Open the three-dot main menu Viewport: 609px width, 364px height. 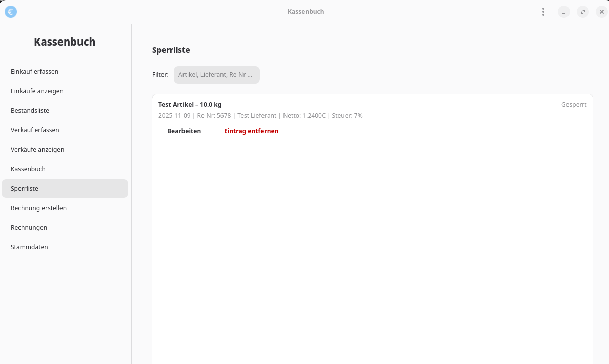tap(543, 12)
